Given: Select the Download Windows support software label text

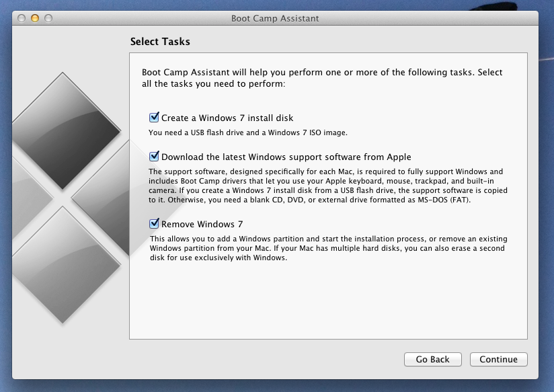Looking at the screenshot, I should click(286, 157).
